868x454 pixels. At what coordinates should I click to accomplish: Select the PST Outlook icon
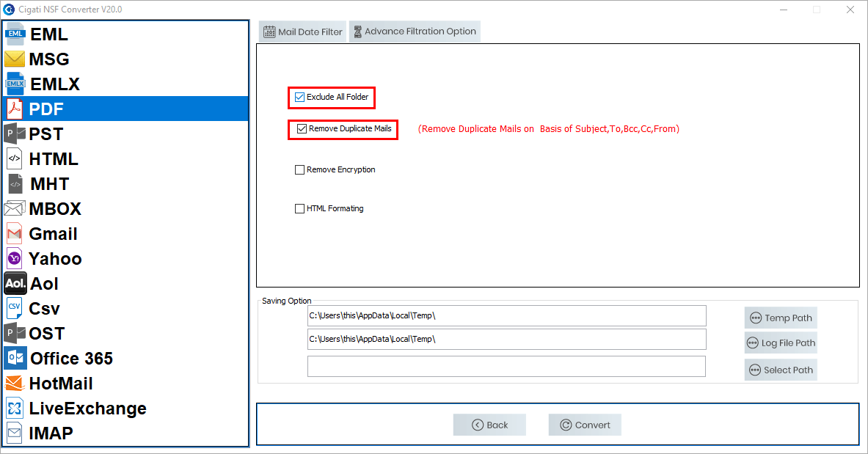point(15,133)
